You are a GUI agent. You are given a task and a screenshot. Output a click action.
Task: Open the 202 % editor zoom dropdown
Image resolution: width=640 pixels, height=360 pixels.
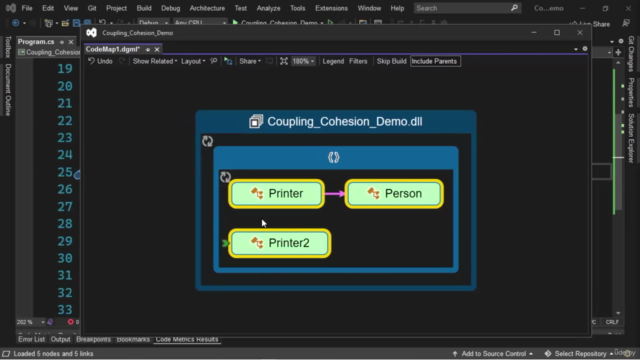[31, 322]
